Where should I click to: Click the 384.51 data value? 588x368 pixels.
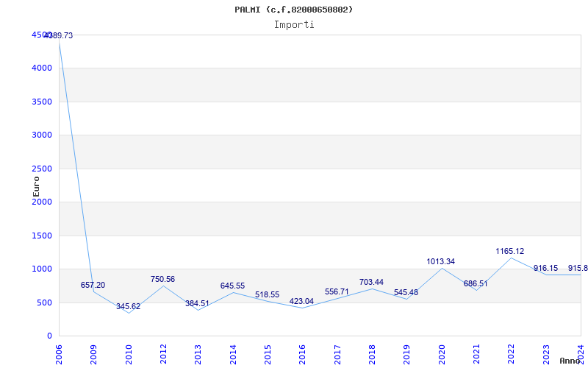(x=197, y=303)
